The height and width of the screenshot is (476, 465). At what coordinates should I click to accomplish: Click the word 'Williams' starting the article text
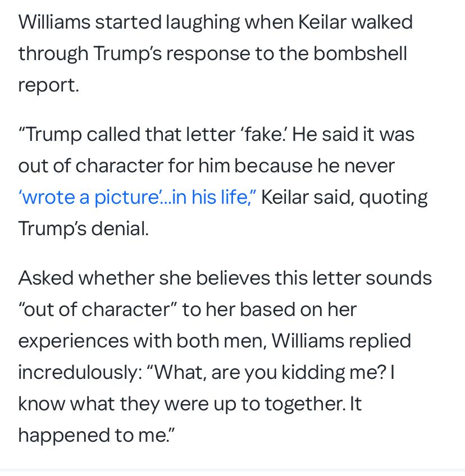point(54,22)
